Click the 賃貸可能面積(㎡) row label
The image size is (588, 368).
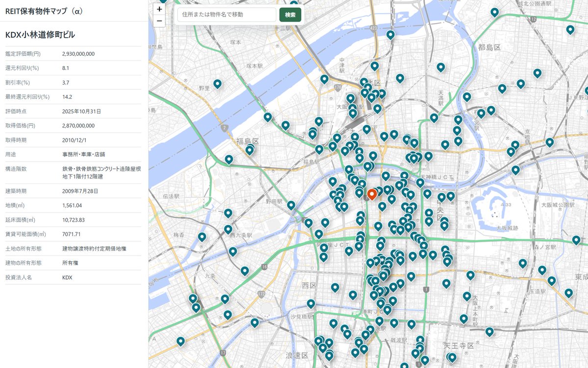point(25,234)
